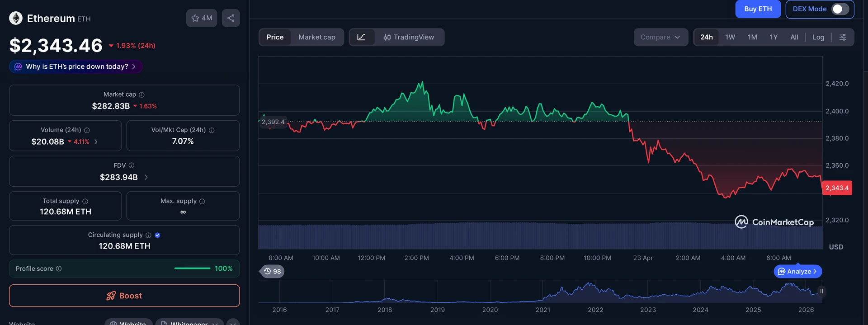
Task: Click the 23 Apr date axis label
Action: (643, 258)
